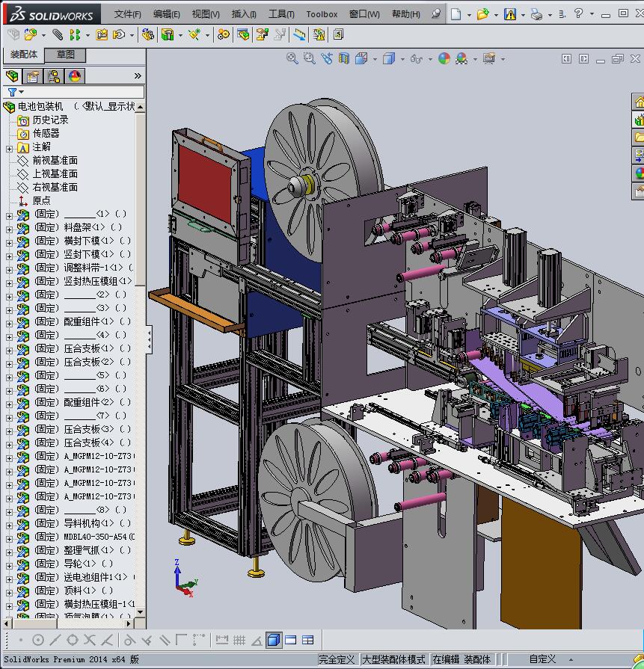
Task: Select the 前视基准面 plane item
Action: [55, 160]
